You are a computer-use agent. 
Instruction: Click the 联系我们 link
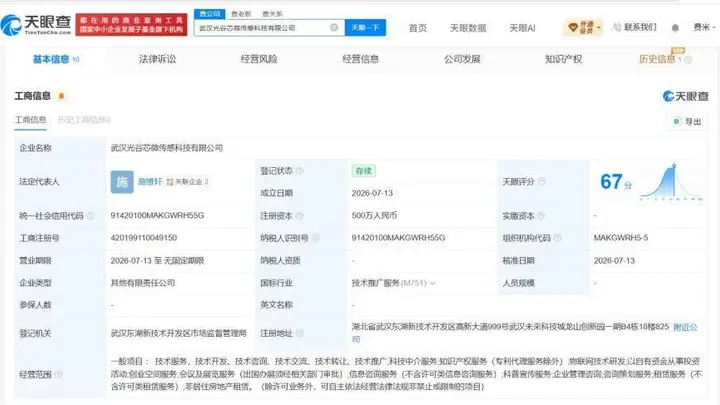pyautogui.click(x=640, y=28)
